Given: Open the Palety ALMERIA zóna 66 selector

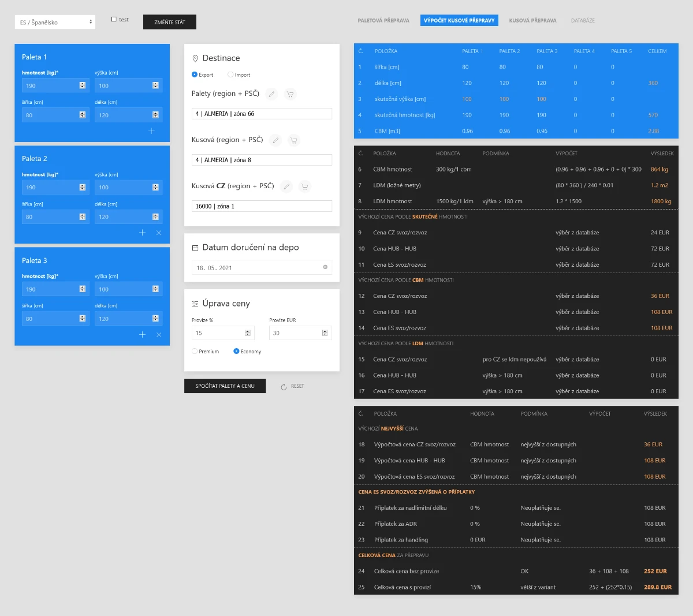Looking at the screenshot, I should pyautogui.click(x=262, y=114).
